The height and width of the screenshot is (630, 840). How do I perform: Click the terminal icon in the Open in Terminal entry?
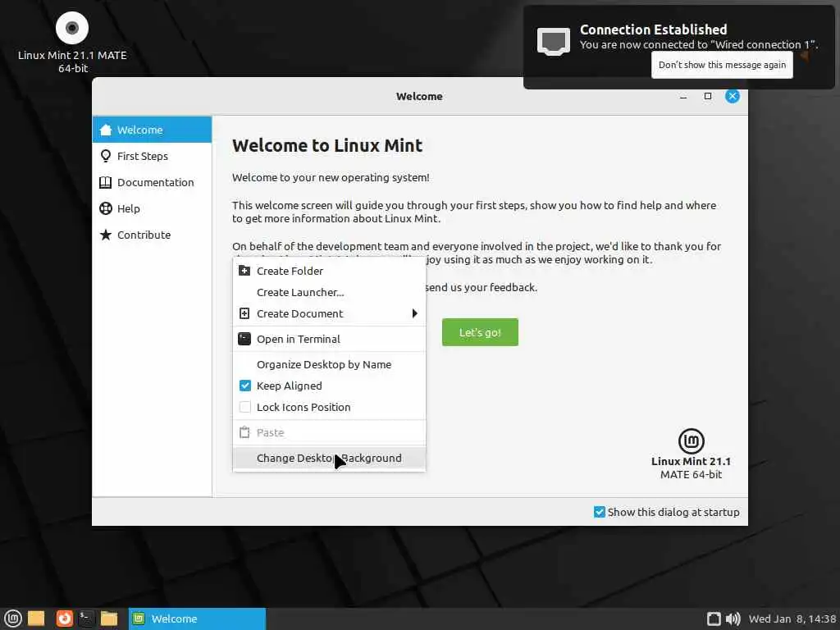pos(244,339)
